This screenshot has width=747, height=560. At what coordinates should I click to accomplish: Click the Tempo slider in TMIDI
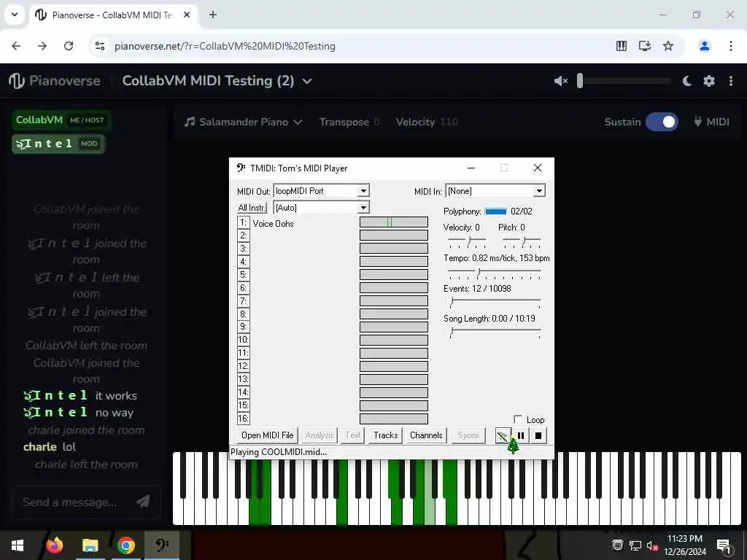point(494,273)
